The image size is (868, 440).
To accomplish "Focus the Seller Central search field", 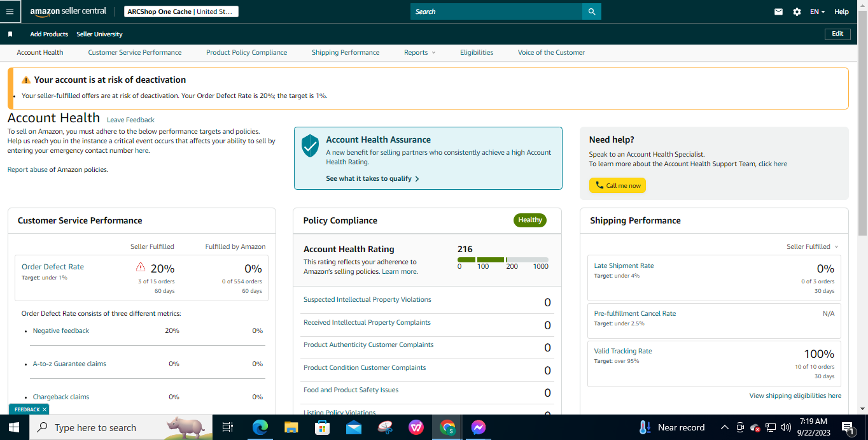I will [x=496, y=11].
